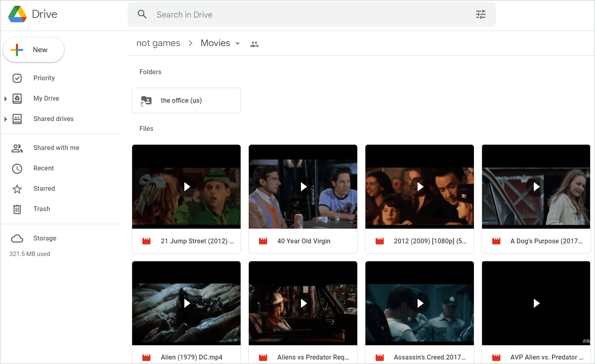Click the Storage cloud icon
Viewport: 595px width, 364px height.
coord(17,238)
